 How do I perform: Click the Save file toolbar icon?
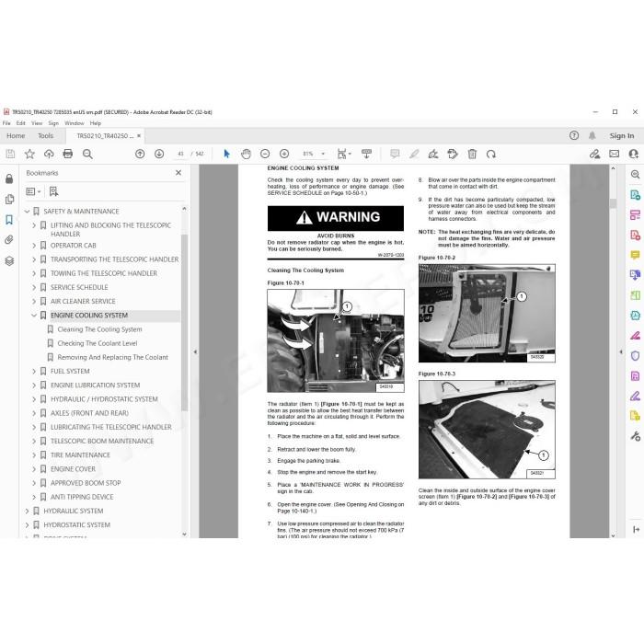[10, 154]
